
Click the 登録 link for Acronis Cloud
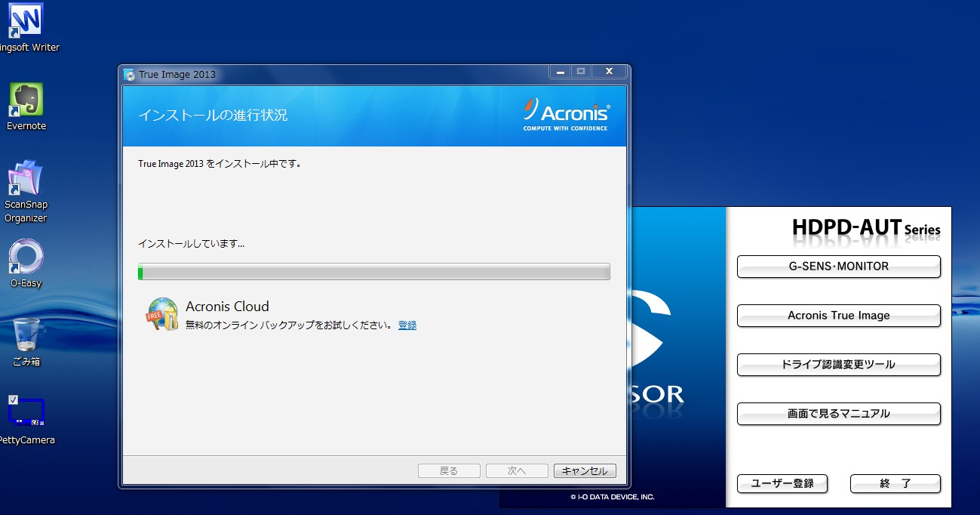[x=407, y=325]
